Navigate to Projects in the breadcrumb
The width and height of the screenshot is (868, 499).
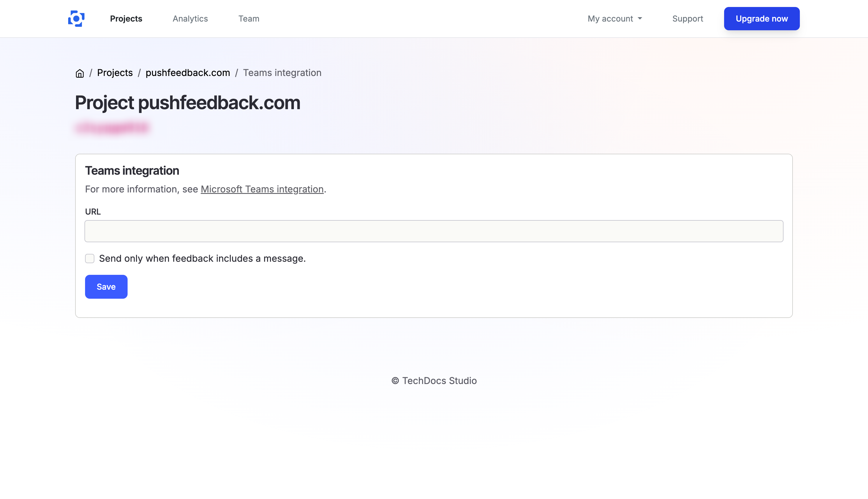[115, 73]
